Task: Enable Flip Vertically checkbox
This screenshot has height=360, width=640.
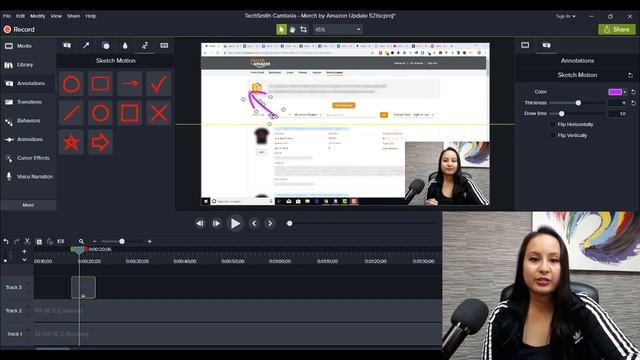Action: [553, 136]
